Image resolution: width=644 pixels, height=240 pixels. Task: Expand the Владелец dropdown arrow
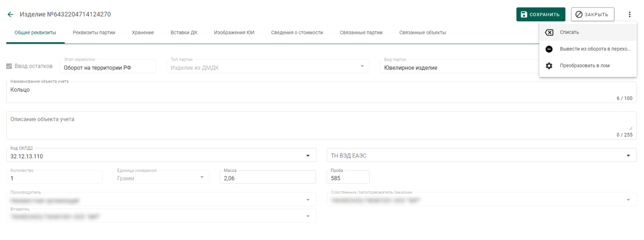tap(308, 216)
